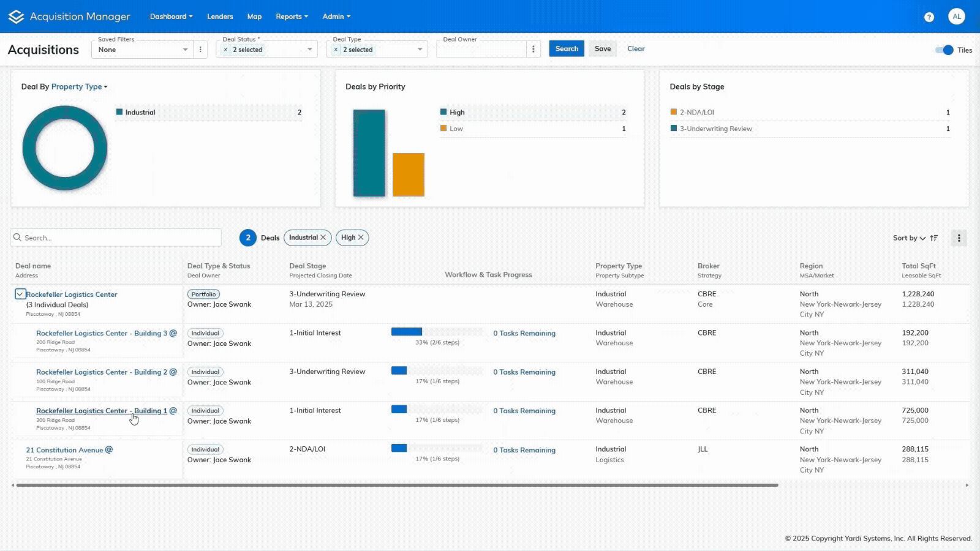This screenshot has width=980, height=551.
Task: Open Building 3 Tasks Remaining link
Action: tap(524, 334)
